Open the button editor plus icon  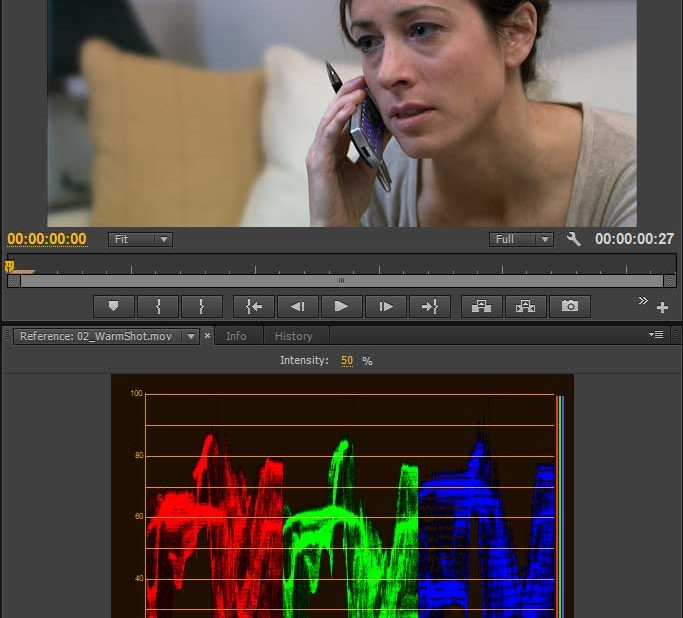(x=662, y=308)
